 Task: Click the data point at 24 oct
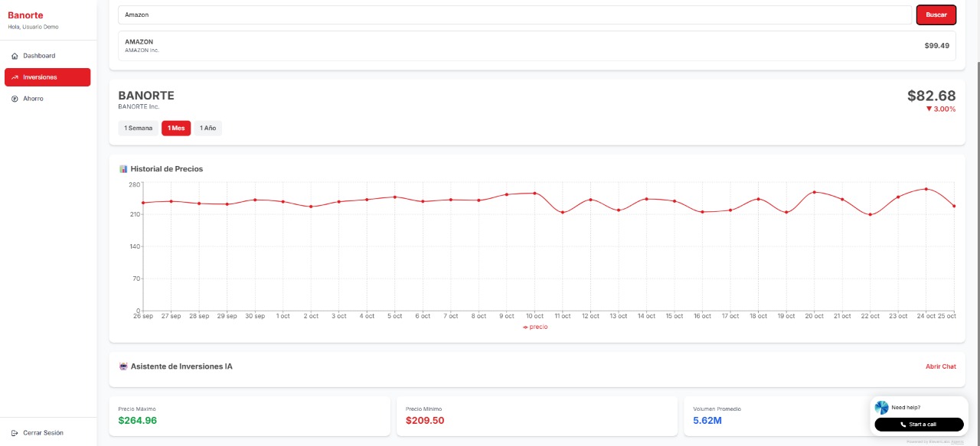tap(926, 189)
